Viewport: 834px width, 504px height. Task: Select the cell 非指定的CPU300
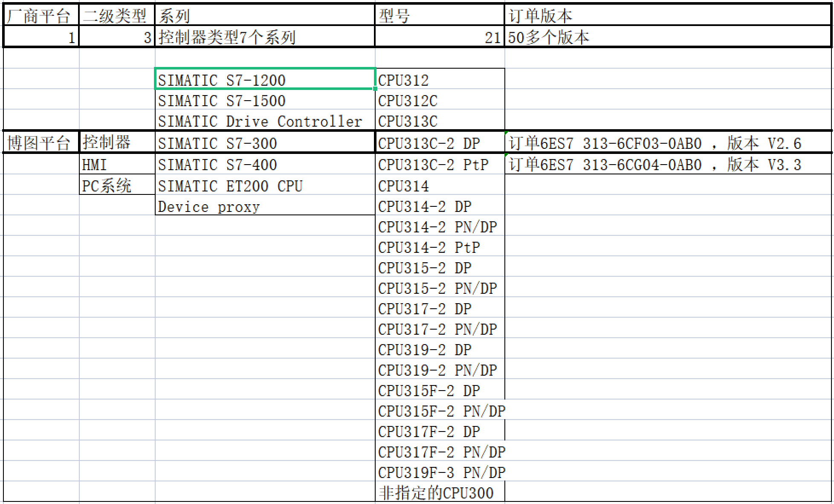pyautogui.click(x=440, y=492)
